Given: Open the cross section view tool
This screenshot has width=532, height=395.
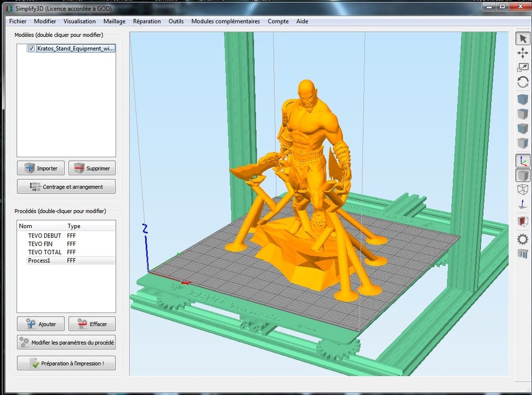Looking at the screenshot, I should (x=523, y=222).
